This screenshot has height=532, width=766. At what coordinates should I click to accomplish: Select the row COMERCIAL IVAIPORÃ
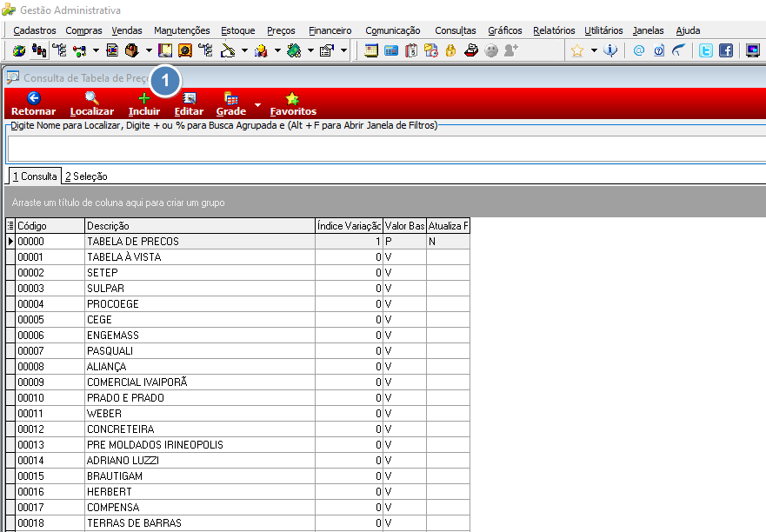(x=238, y=382)
